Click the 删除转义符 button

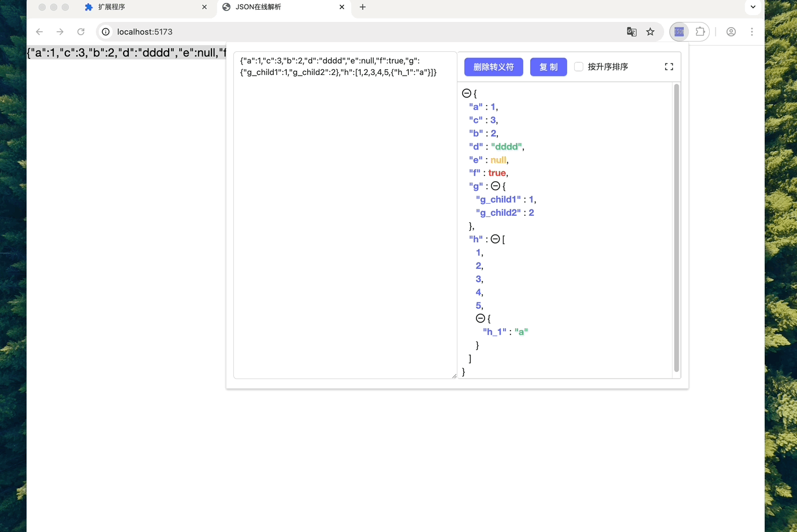493,66
